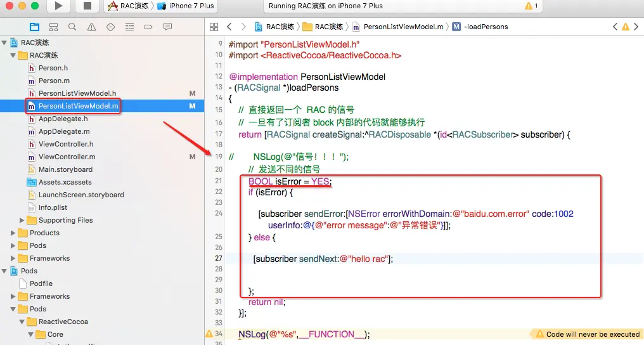Click the warning icon on line 34

209,334
